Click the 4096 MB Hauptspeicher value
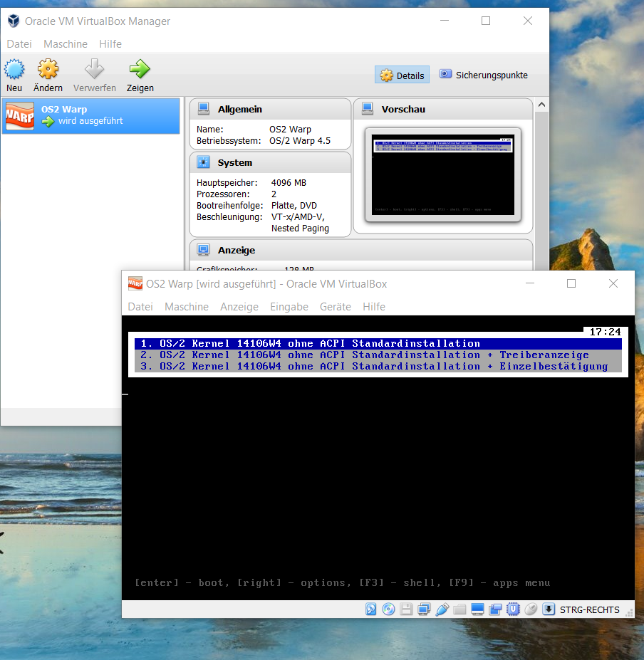 point(289,183)
